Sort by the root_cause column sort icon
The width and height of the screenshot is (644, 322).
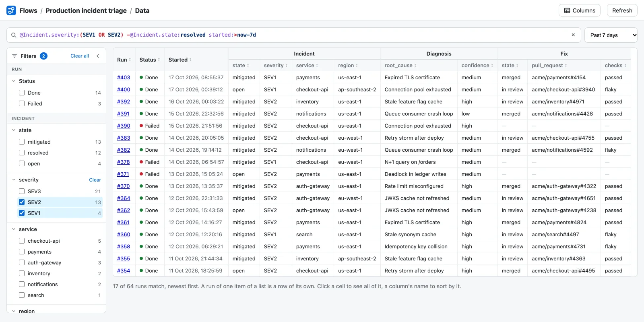pos(415,66)
